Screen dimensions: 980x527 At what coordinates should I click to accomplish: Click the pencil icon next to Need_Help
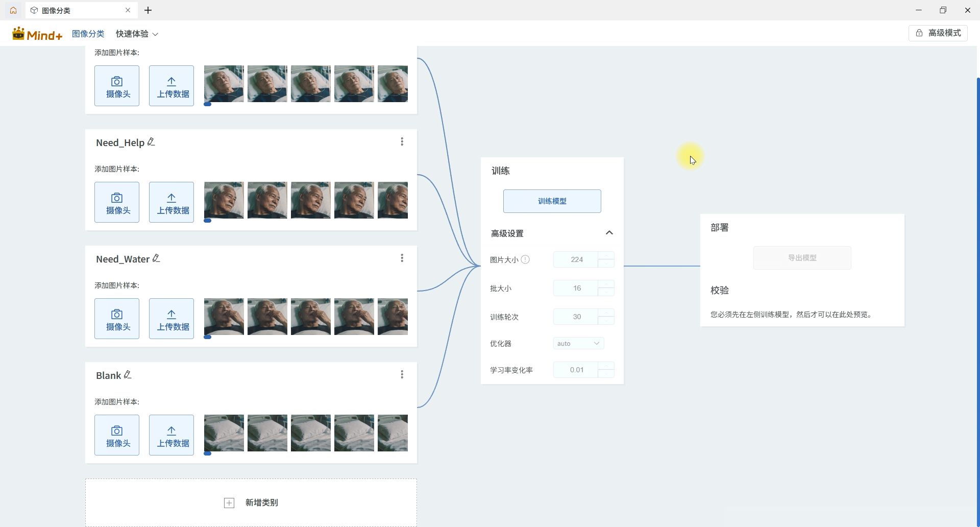click(x=151, y=142)
